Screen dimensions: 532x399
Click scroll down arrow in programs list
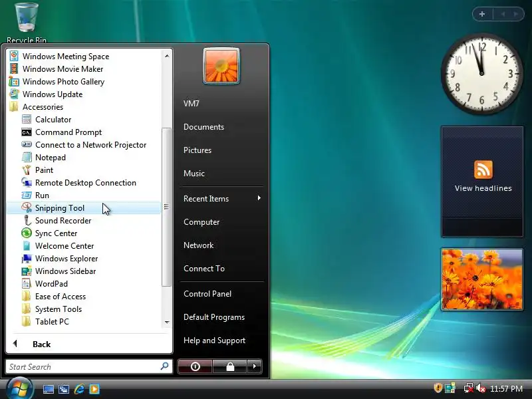(x=167, y=323)
